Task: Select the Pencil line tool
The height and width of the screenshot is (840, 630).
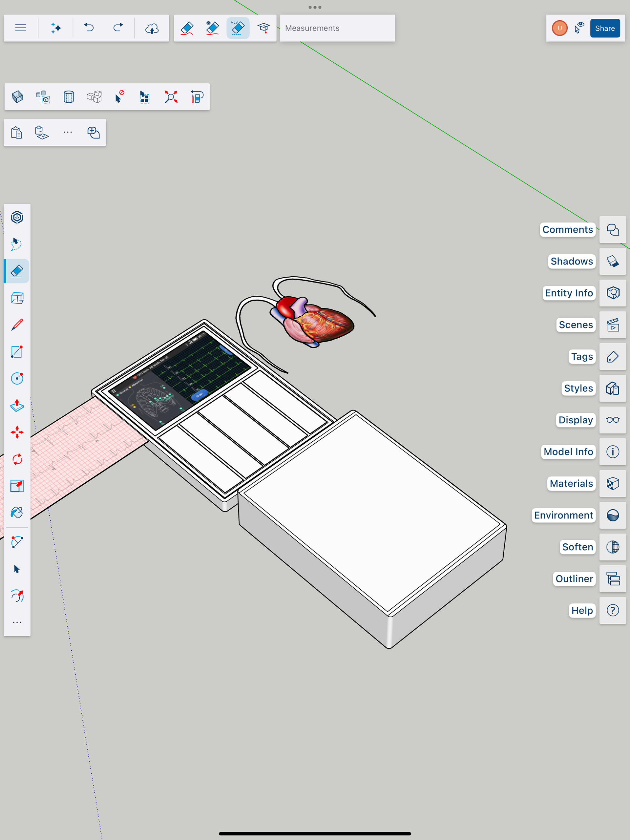Action: pyautogui.click(x=17, y=325)
